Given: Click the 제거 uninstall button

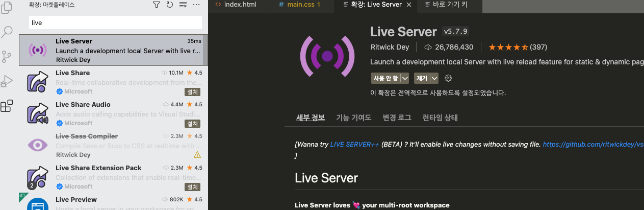Looking at the screenshot, I should pos(422,78).
